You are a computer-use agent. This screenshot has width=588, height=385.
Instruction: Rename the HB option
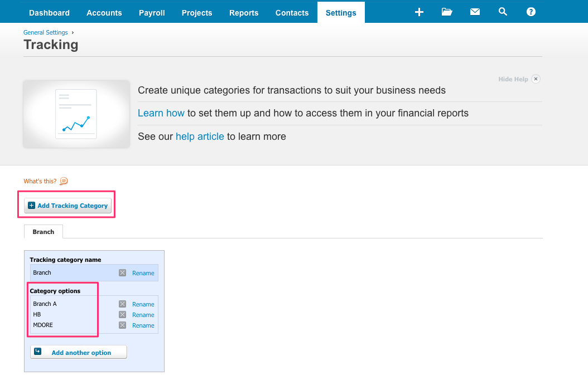point(143,315)
